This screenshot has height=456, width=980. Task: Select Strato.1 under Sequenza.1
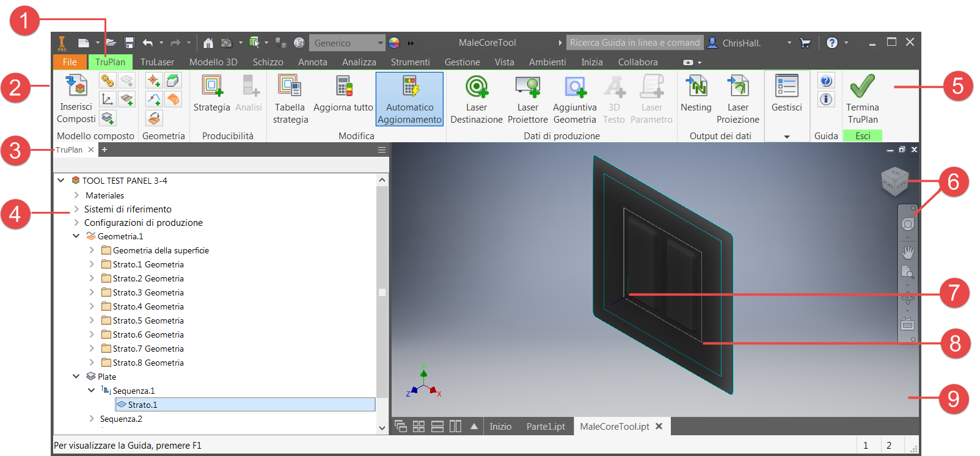click(245, 405)
